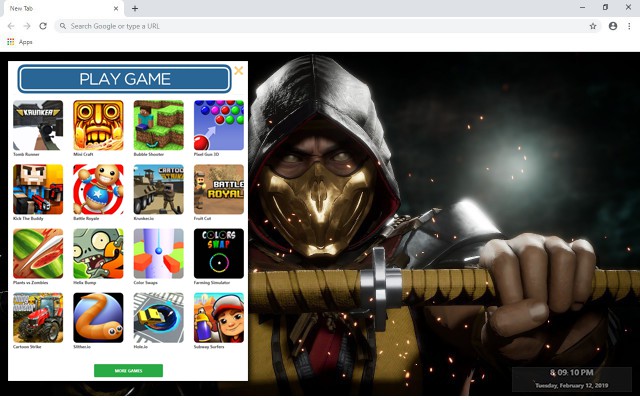This screenshot has width=640, height=400.
Task: Go back with the browser back arrow
Action: [x=11, y=26]
